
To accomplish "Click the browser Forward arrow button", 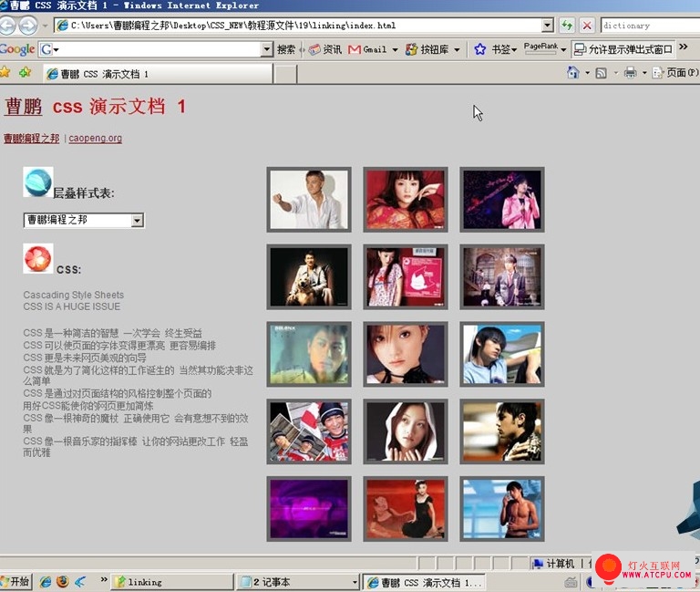I will pyautogui.click(x=28, y=26).
